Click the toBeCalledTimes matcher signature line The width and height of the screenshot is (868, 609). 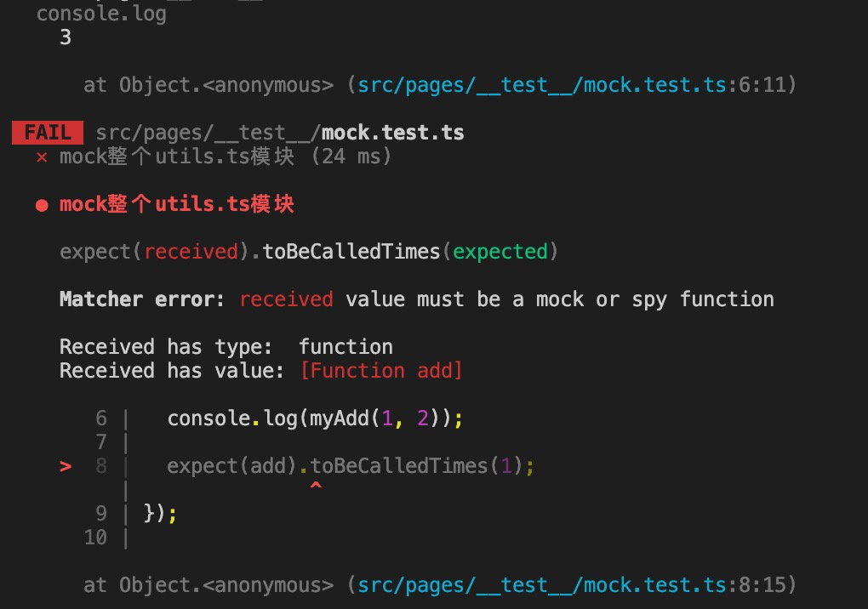309,252
